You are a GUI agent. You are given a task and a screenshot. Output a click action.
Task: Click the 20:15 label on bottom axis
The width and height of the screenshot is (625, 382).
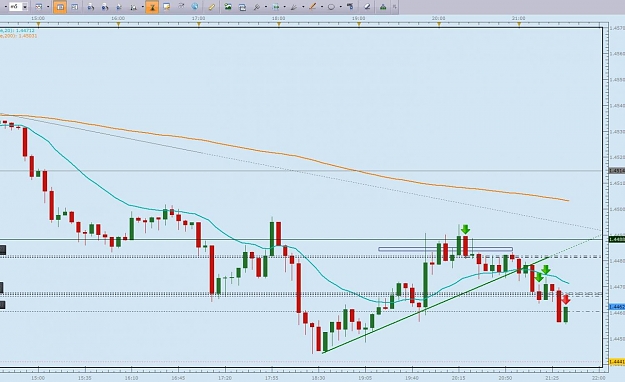point(459,378)
